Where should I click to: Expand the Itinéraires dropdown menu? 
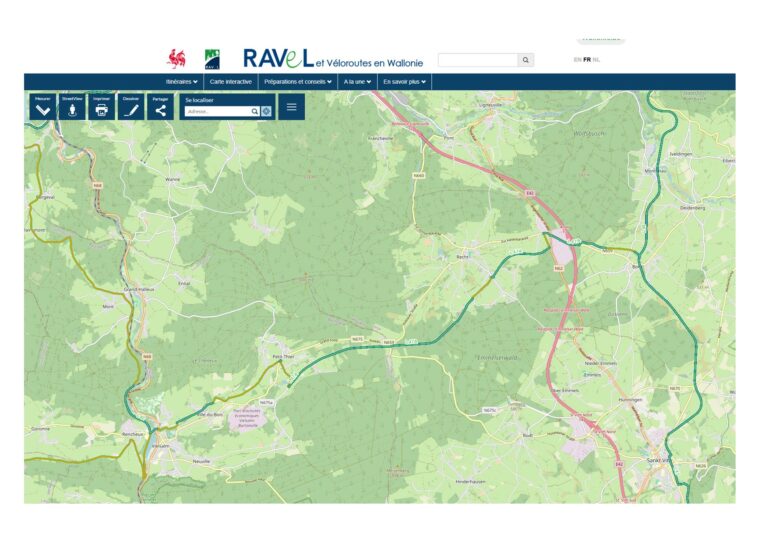182,82
